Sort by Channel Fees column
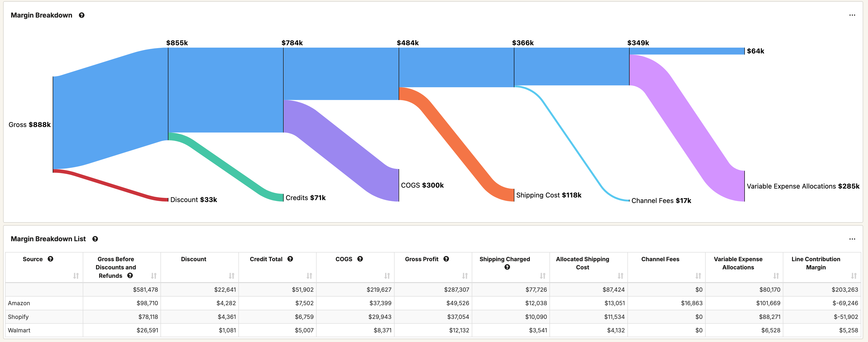868x342 pixels. [x=698, y=276]
